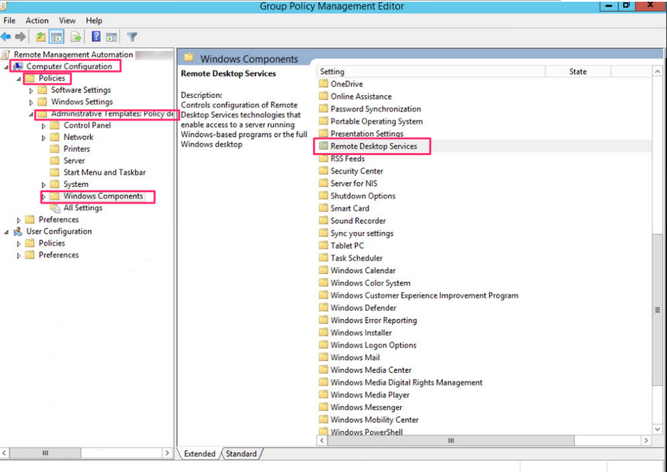667x472 pixels.
Task: Click the Remote Management Automation policy icon
Action: pyautogui.click(x=6, y=54)
